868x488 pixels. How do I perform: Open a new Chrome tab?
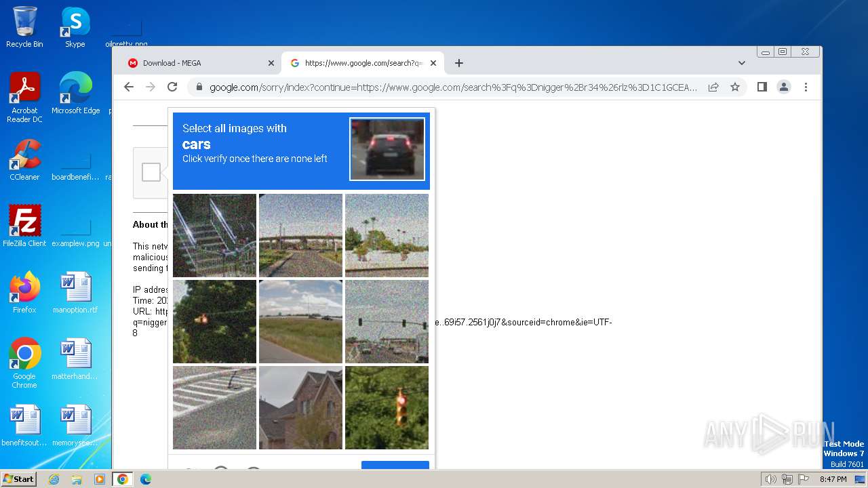coord(459,63)
